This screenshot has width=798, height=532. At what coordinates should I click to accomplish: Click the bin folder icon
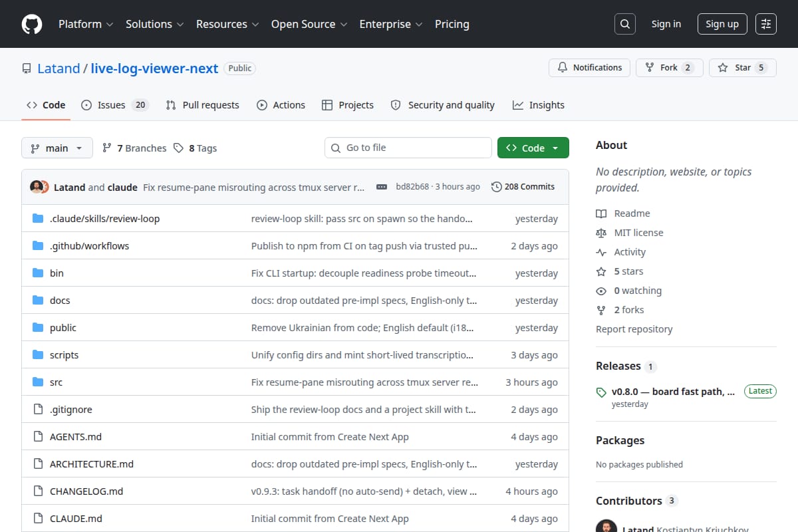pyautogui.click(x=38, y=273)
